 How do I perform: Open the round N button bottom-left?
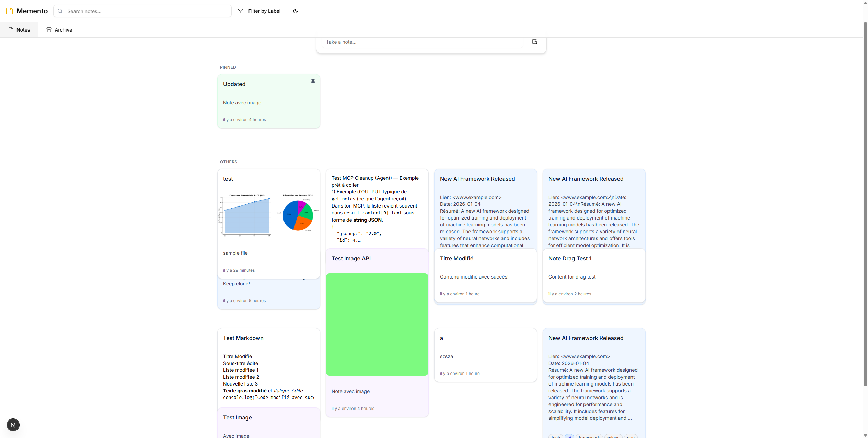coord(13,425)
